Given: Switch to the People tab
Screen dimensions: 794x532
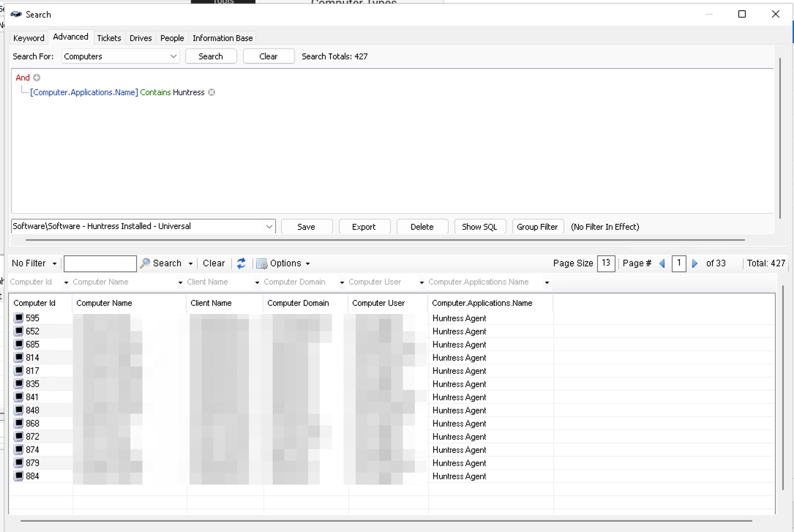Looking at the screenshot, I should coord(172,38).
